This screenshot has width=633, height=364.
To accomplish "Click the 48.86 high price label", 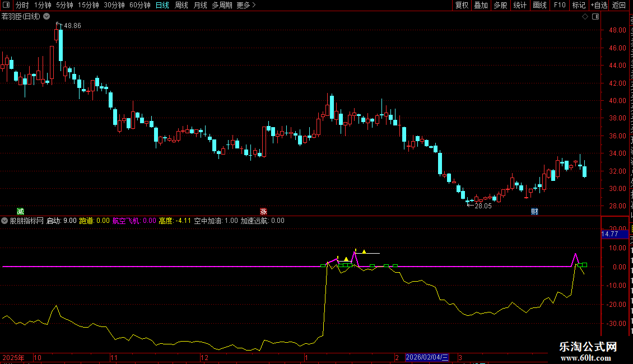I will (x=72, y=25).
